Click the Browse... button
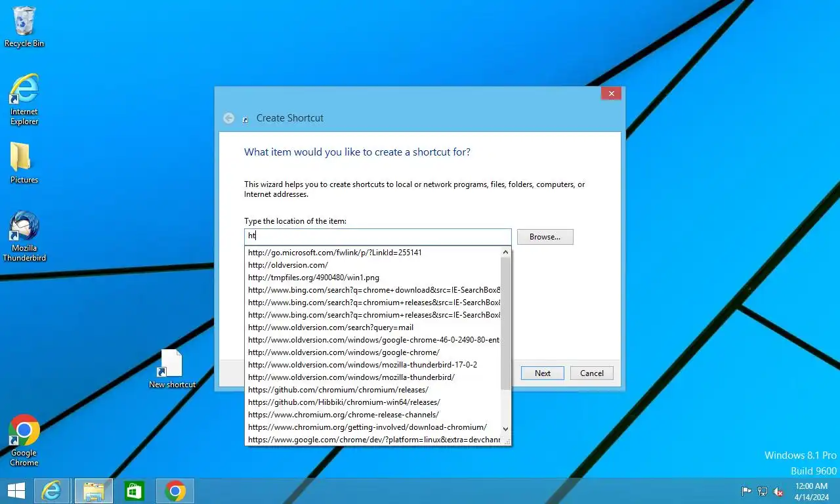Viewport: 840px width, 504px height. click(545, 237)
